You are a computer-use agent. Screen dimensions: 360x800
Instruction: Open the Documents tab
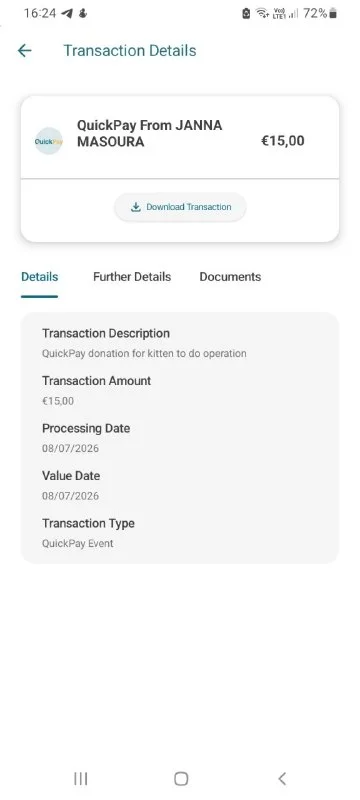coord(230,277)
